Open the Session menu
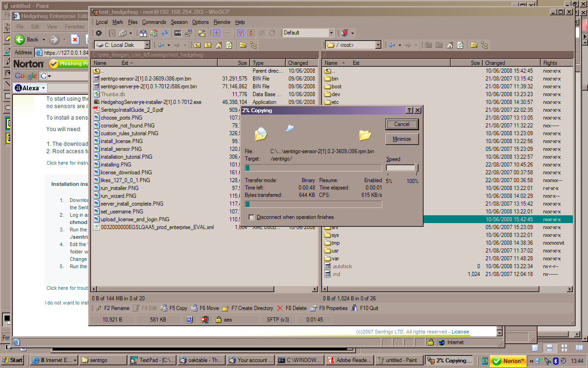This screenshot has height=368, width=588. (179, 22)
